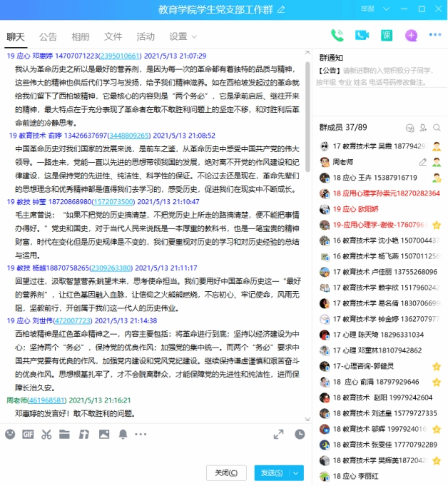The width and height of the screenshot is (448, 486).
Task: Open the emoji picker in message toolbar
Action: pos(10,434)
